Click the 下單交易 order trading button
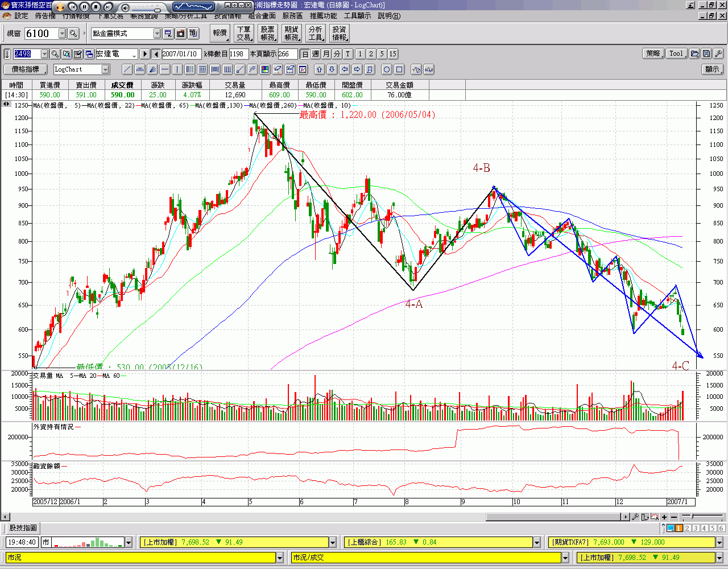Screen dimensions: 728x569 (x=244, y=34)
